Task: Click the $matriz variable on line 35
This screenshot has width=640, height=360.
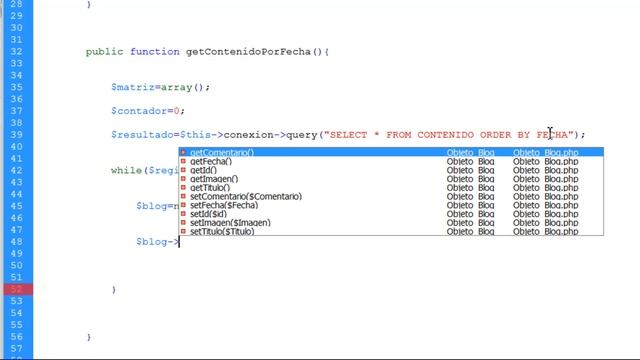Action: [133, 87]
